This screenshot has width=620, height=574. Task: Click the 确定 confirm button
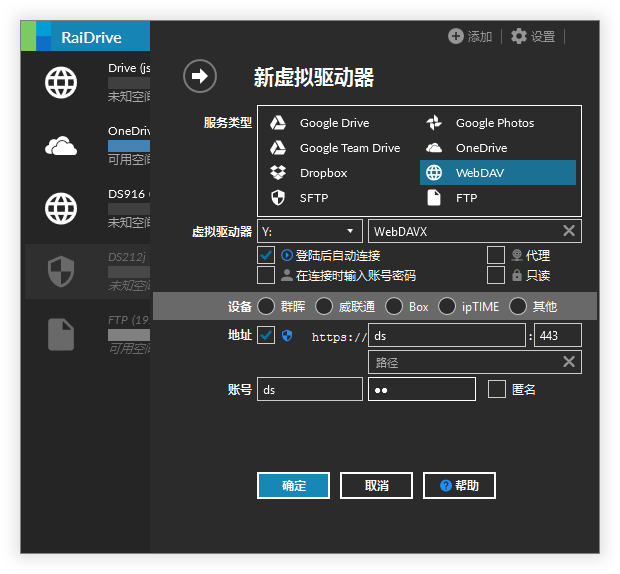click(x=293, y=486)
